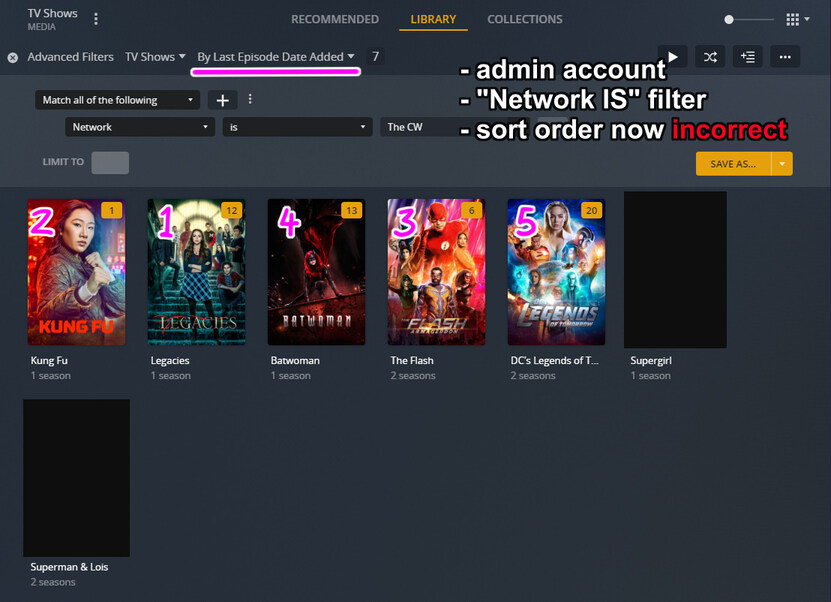Click the Limit To input box
This screenshot has height=602, width=831.
[110, 163]
